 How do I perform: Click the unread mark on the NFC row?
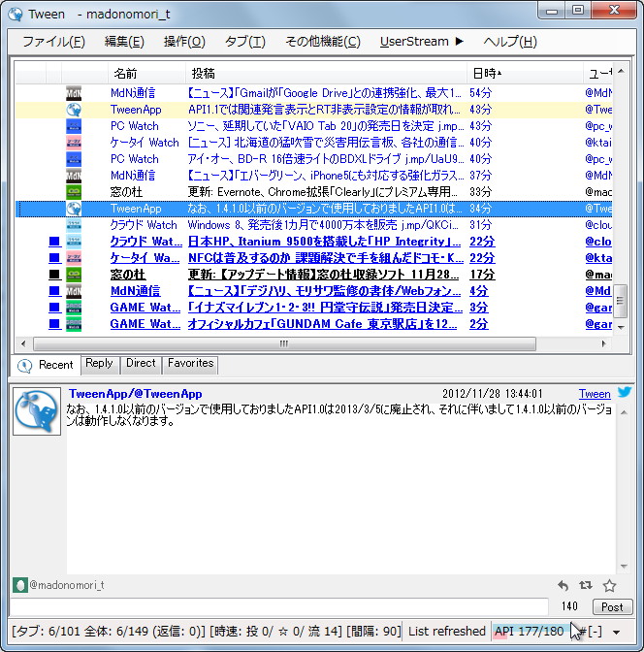tap(54, 258)
